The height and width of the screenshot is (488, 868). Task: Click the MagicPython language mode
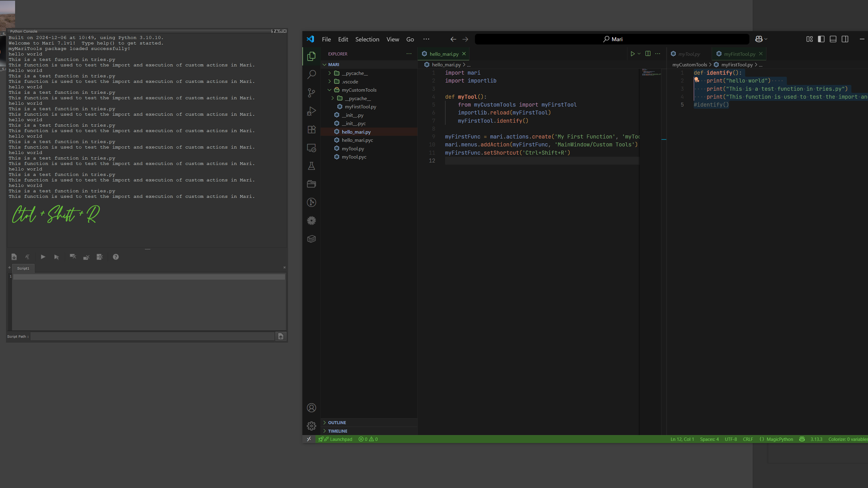(x=779, y=439)
